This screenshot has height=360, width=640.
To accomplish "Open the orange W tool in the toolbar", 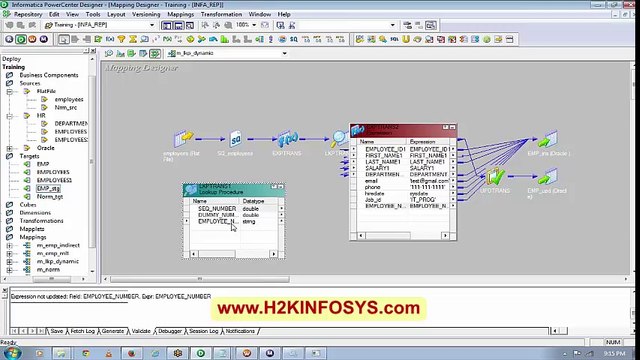I will [x=32, y=39].
